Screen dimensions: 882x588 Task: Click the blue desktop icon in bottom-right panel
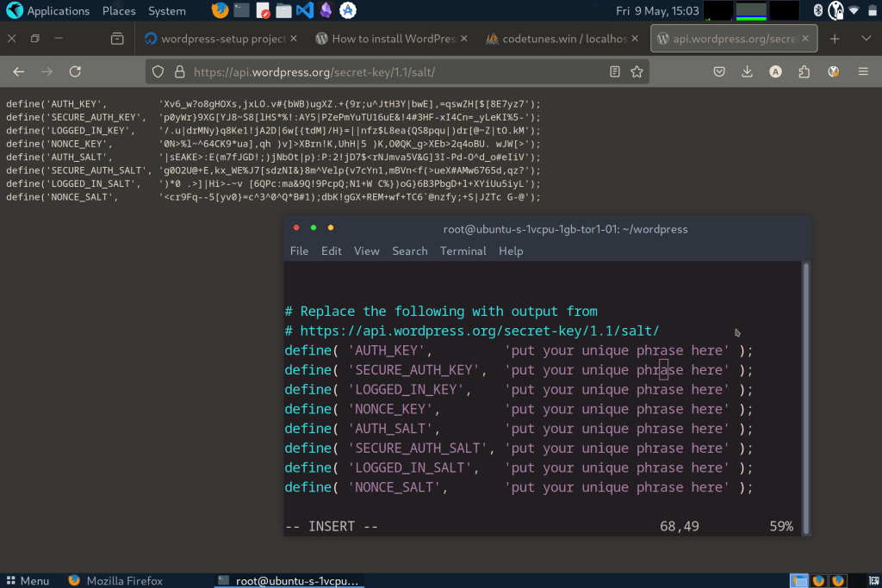point(798,581)
